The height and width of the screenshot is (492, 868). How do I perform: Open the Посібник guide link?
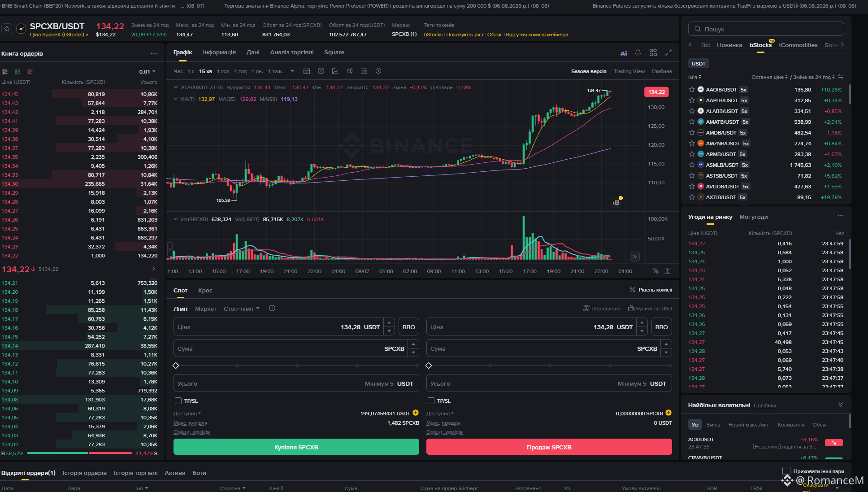tap(765, 405)
